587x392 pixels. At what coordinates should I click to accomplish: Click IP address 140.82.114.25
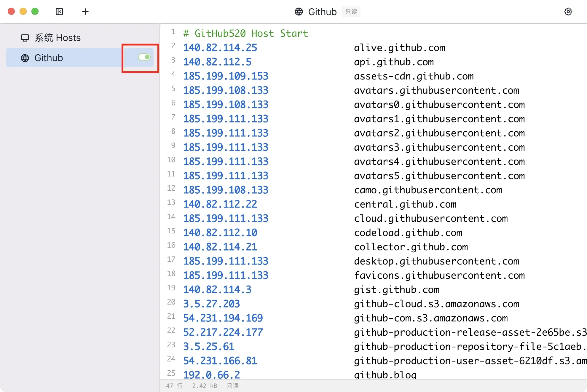(220, 47)
